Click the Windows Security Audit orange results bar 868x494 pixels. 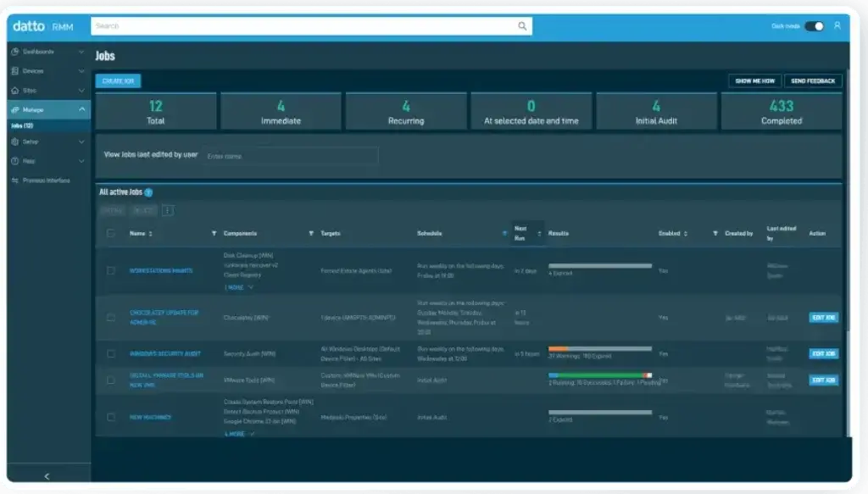558,348
